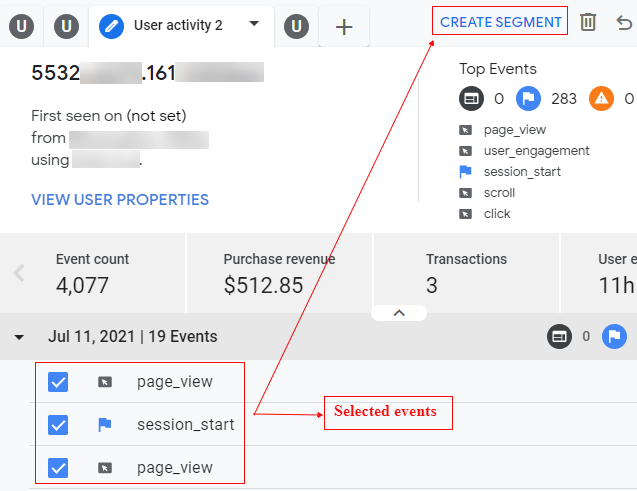
Task: Click the dark event icon in Top Events
Action: pos(471,98)
